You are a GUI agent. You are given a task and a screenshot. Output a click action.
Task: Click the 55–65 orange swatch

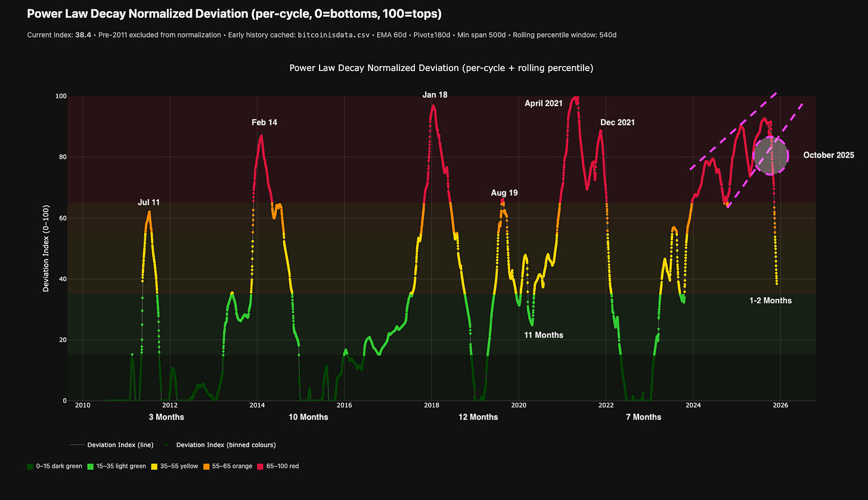pos(206,466)
